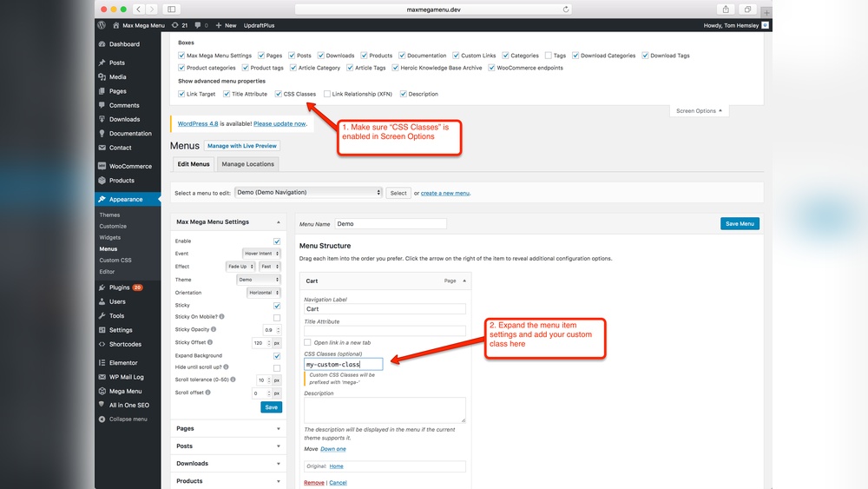The height and width of the screenshot is (489, 868).
Task: Click the Contact envelope icon in sidebar
Action: 102,148
